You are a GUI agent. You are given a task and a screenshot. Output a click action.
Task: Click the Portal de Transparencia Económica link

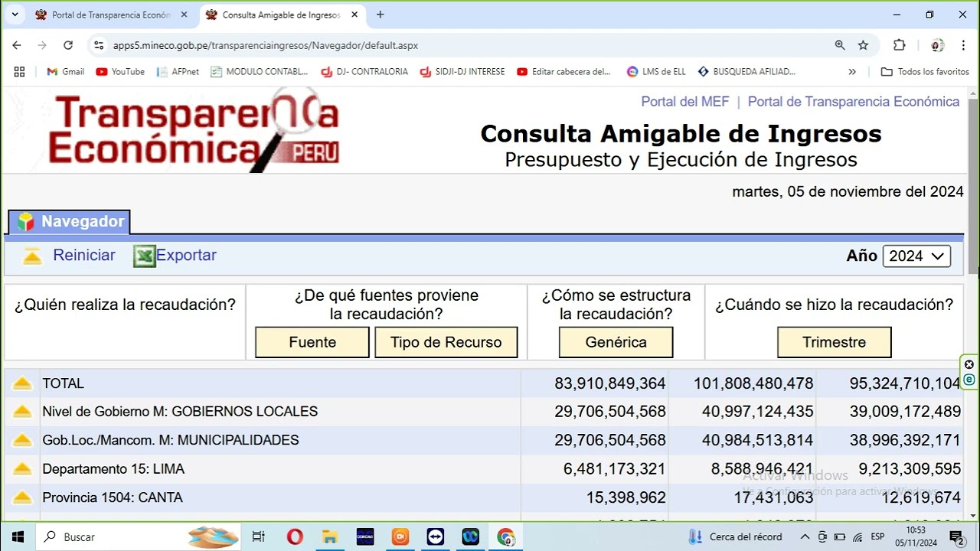tap(854, 102)
